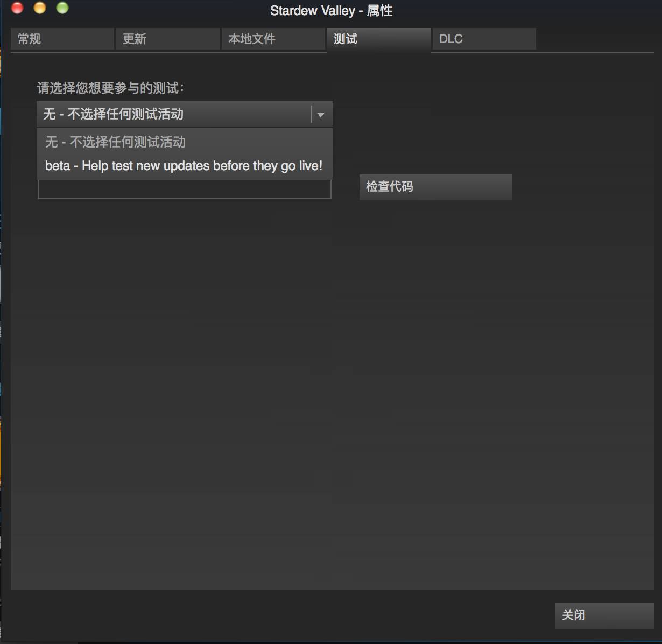The image size is (662, 644).
Task: Open the 更新 tab
Action: (x=167, y=39)
